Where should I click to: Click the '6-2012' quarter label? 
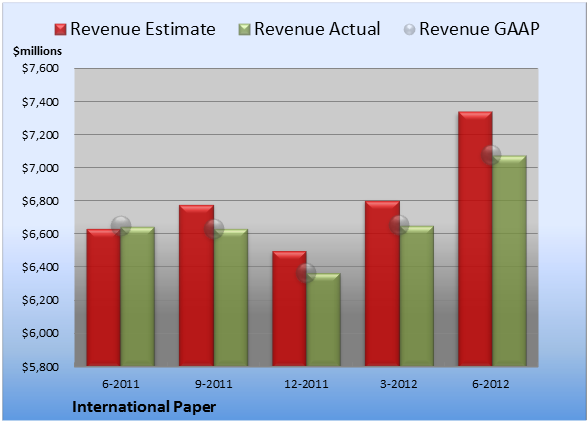tap(491, 384)
